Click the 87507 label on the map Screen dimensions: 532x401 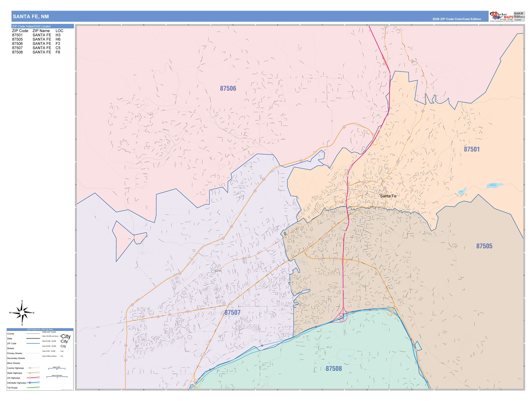click(232, 313)
